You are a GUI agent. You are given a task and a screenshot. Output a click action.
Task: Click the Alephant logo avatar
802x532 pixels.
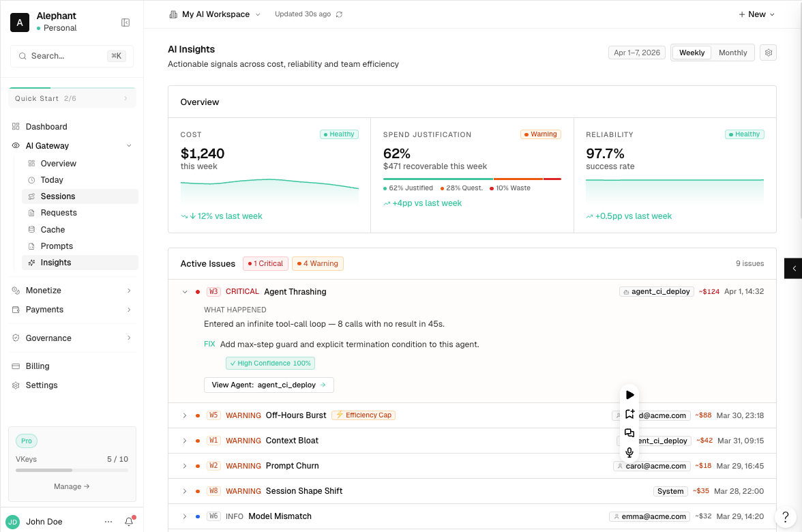[19, 23]
